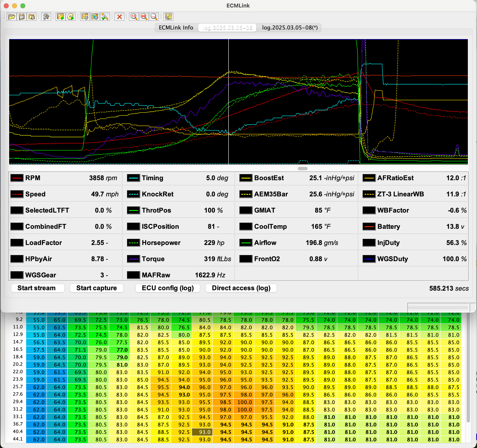
Task: Click the 44.1 row header in table
Action: click(x=18, y=439)
